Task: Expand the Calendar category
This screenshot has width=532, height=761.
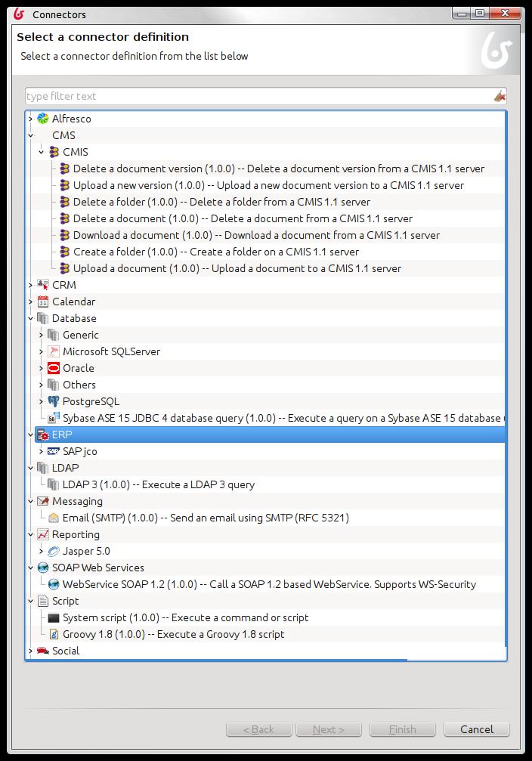Action: click(30, 302)
